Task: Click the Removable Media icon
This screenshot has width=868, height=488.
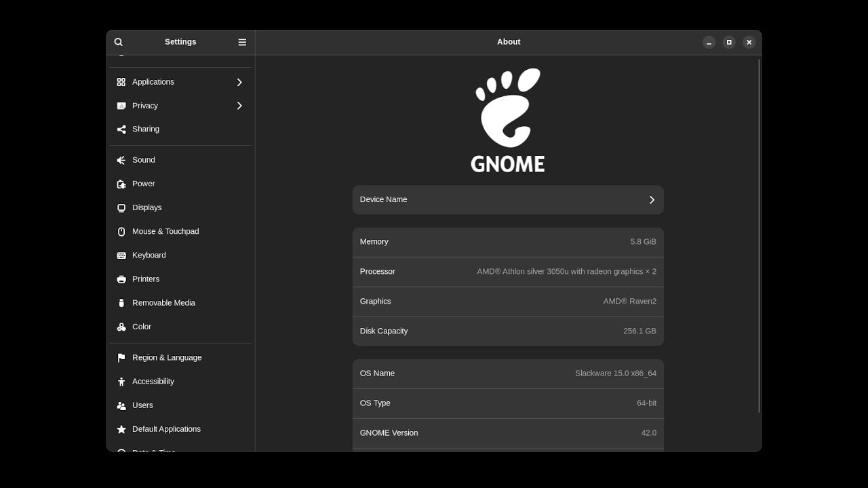Action: pyautogui.click(x=121, y=303)
